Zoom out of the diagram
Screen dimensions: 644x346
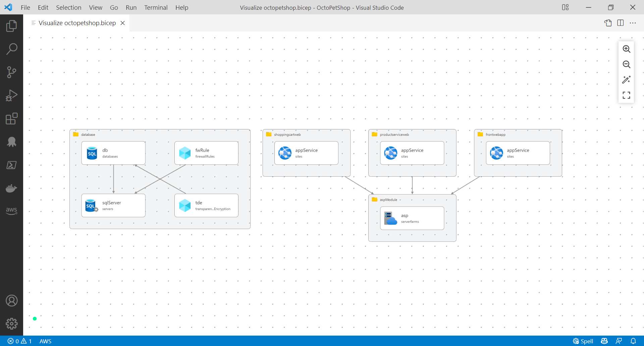627,64
